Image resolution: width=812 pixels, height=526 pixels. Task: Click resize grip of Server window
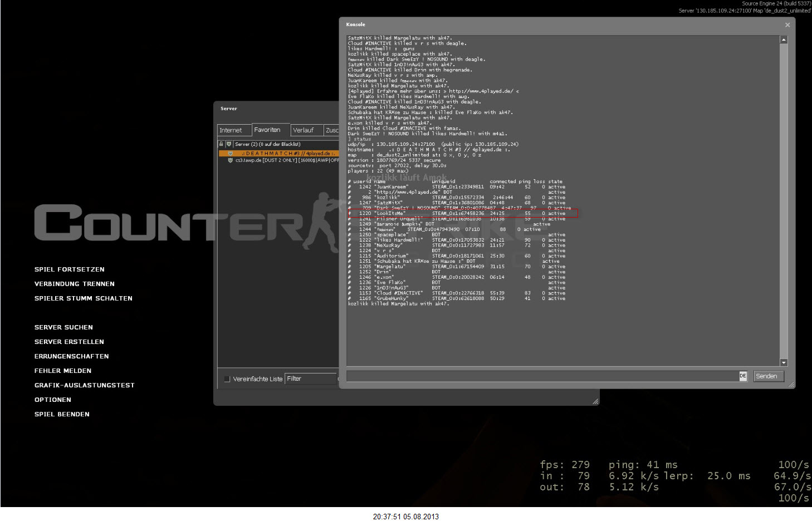(595, 401)
